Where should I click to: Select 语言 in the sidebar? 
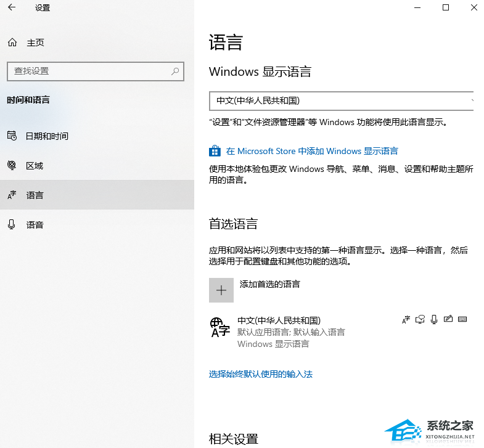[x=97, y=195]
